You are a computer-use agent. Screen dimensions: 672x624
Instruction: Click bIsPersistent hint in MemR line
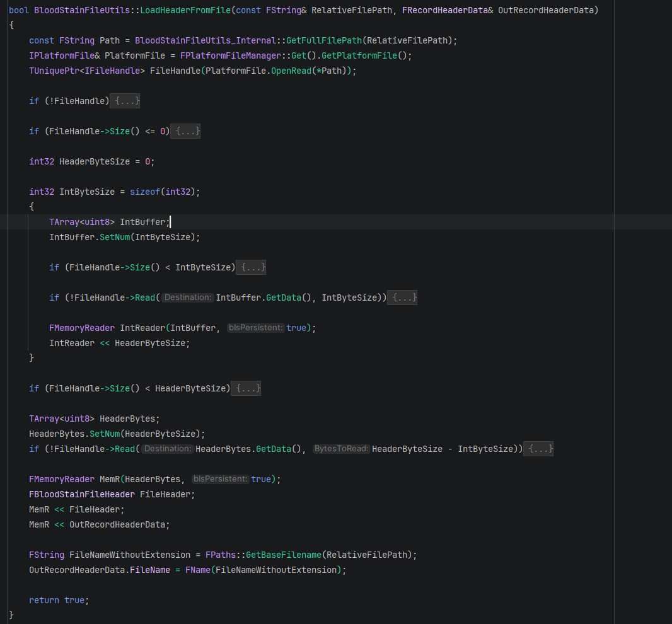pos(220,479)
